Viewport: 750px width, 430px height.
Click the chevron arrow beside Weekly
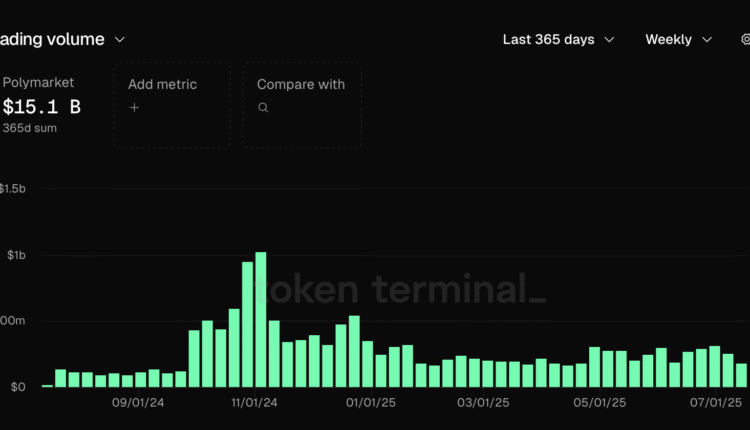click(707, 40)
